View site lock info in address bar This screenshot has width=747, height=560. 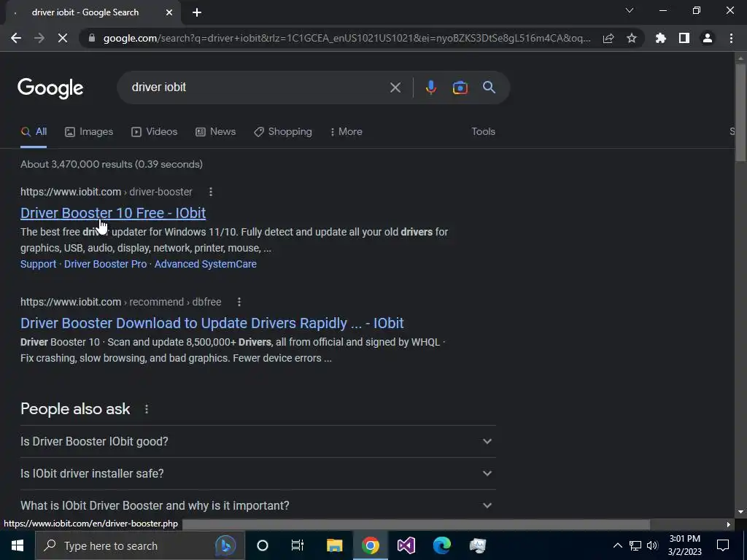pos(91,38)
